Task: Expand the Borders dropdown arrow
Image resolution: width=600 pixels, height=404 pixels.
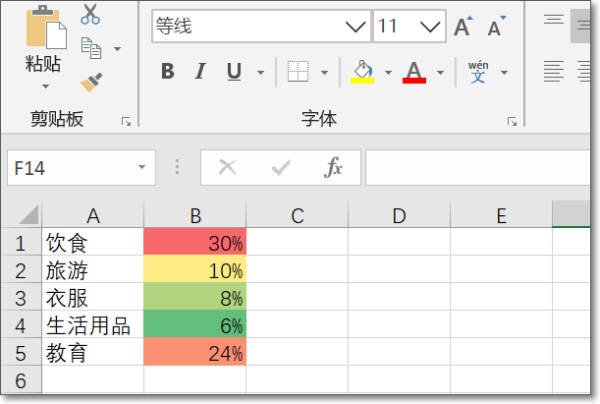Action: point(324,73)
